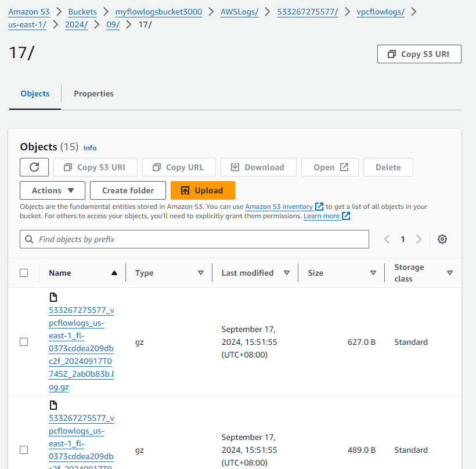The height and width of the screenshot is (469, 476).
Task: Click the Create folder button
Action: [x=128, y=190]
